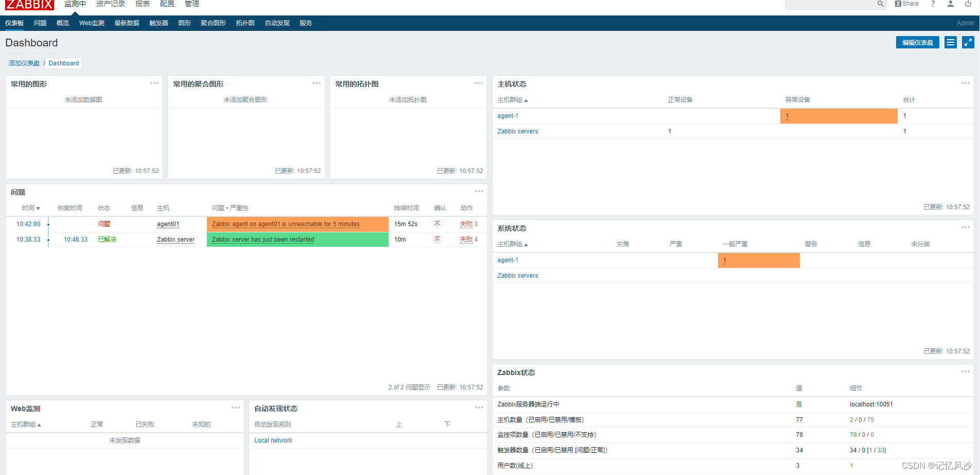The image size is (980, 475).
Task: Click the search magnifier icon
Action: point(881,4)
